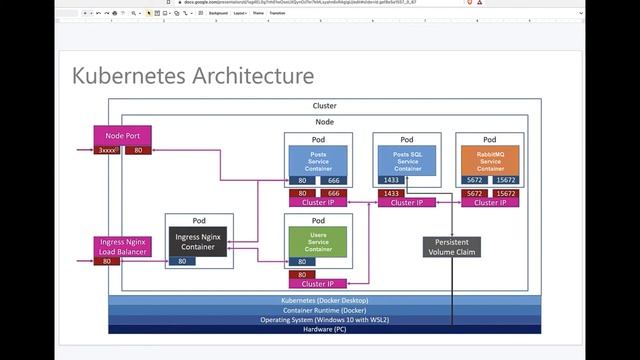The height and width of the screenshot is (360, 640).
Task: Select the 3xxxx port box
Action: pyautogui.click(x=107, y=150)
